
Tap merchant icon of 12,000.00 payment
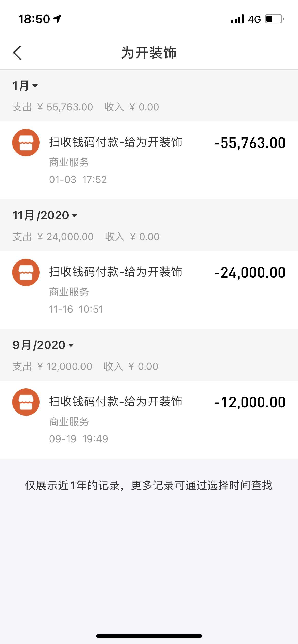26,402
